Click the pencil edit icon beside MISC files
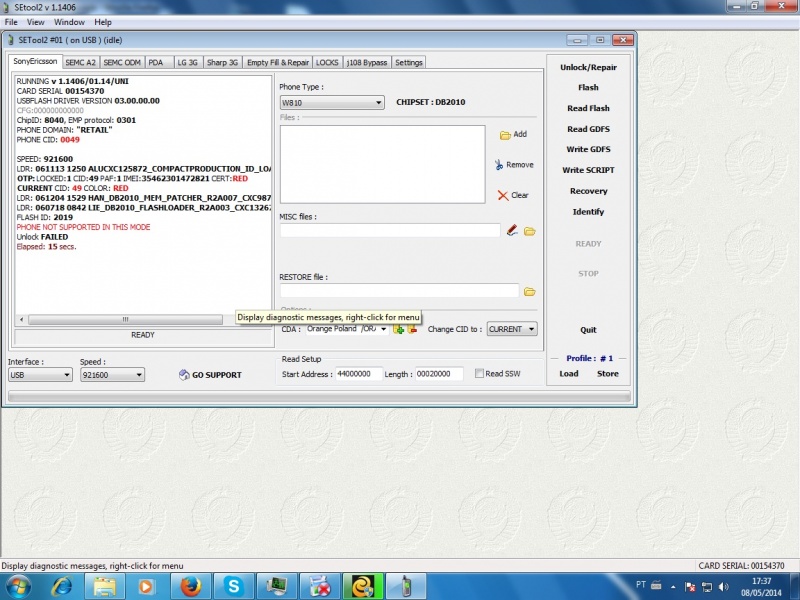 [x=512, y=231]
